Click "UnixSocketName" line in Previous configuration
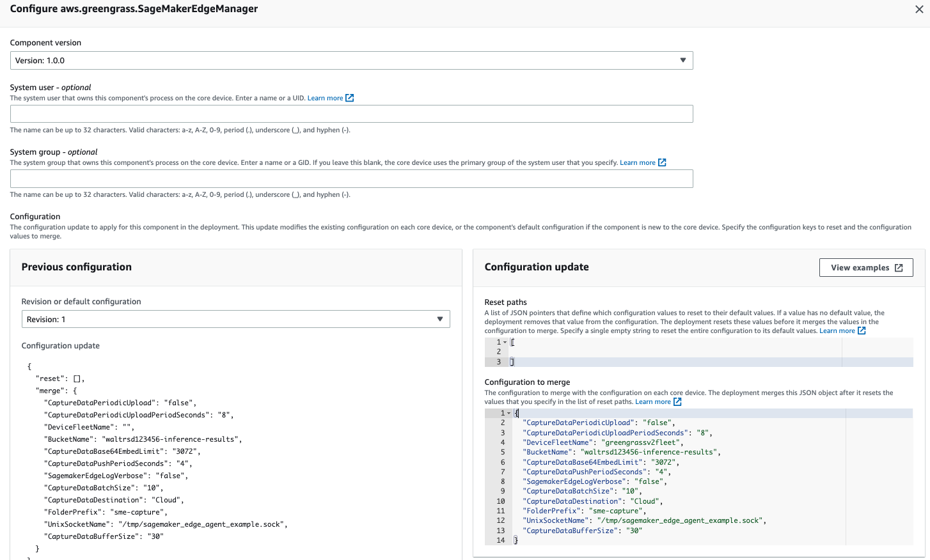Image resolution: width=930 pixels, height=560 pixels. (x=166, y=524)
